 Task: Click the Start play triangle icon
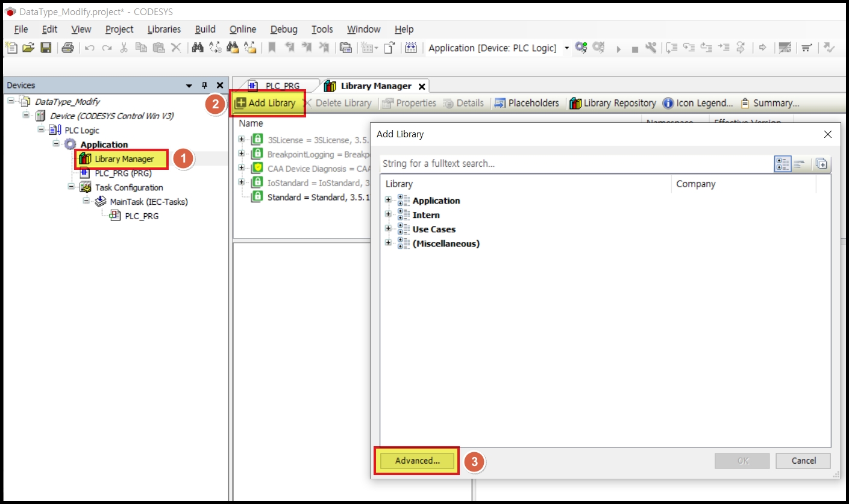(618, 49)
